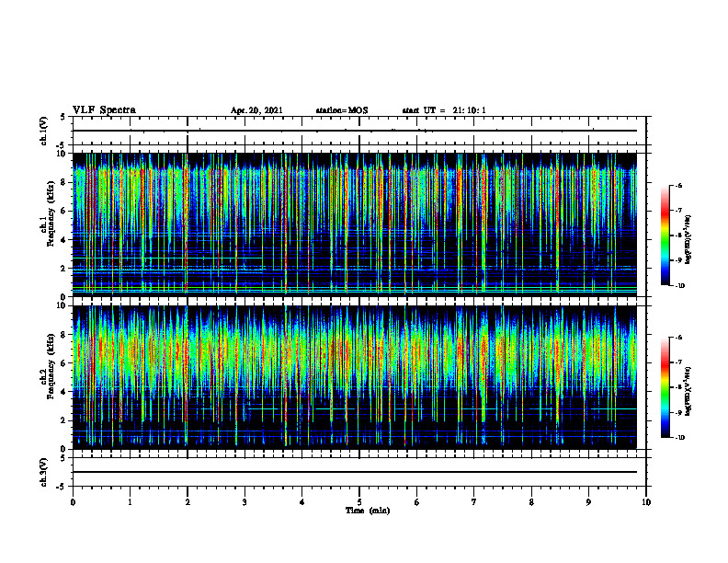Click the "-10" label on ch.2 colorbar
The image size is (728, 563).
pos(678,438)
